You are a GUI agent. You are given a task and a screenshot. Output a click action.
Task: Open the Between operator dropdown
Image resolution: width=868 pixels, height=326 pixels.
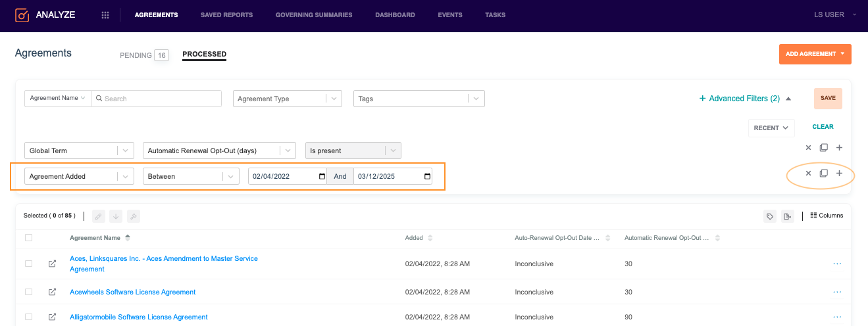[191, 176]
